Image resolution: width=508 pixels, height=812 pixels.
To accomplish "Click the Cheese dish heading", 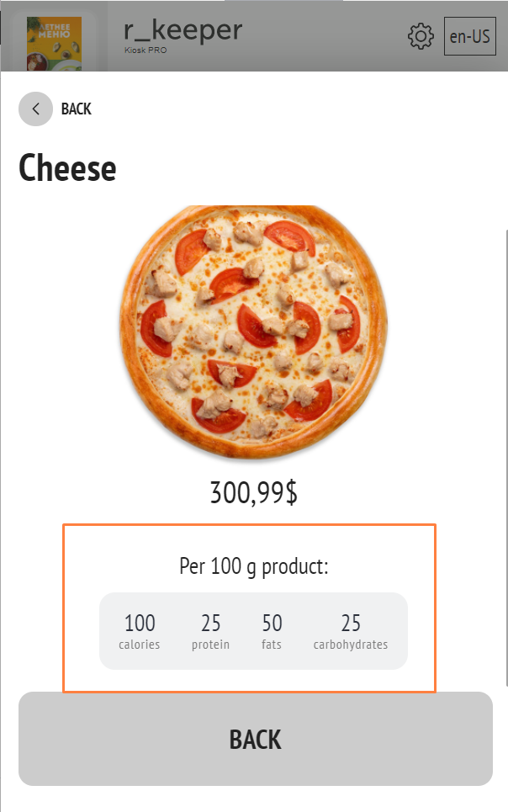I will [67, 168].
